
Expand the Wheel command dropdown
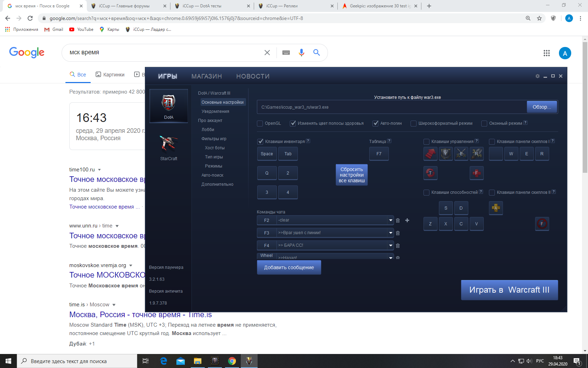coord(391,258)
